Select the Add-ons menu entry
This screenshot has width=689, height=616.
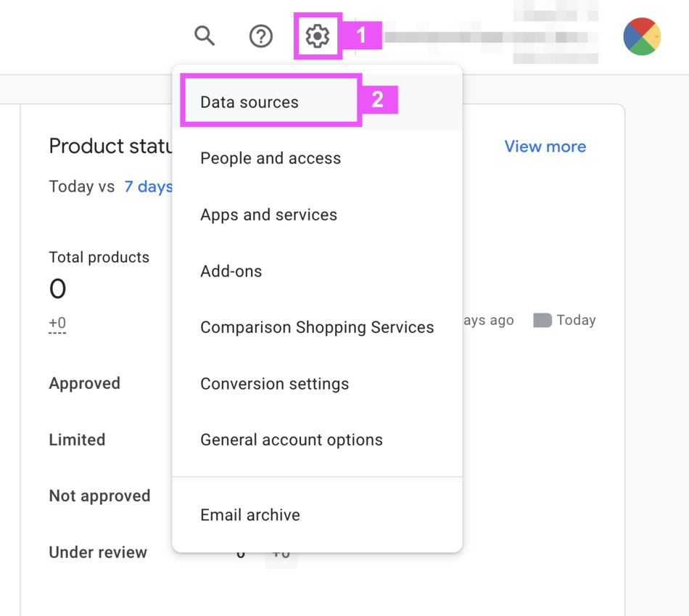coord(231,271)
